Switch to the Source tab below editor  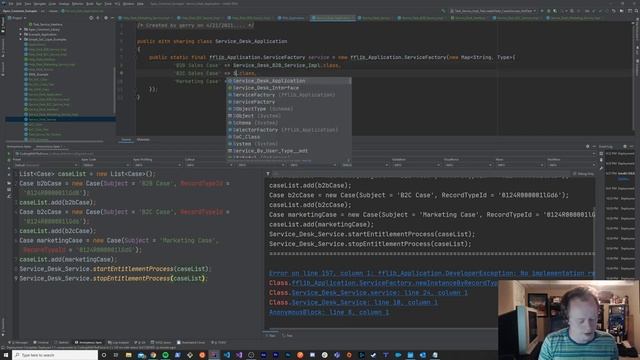(126, 140)
